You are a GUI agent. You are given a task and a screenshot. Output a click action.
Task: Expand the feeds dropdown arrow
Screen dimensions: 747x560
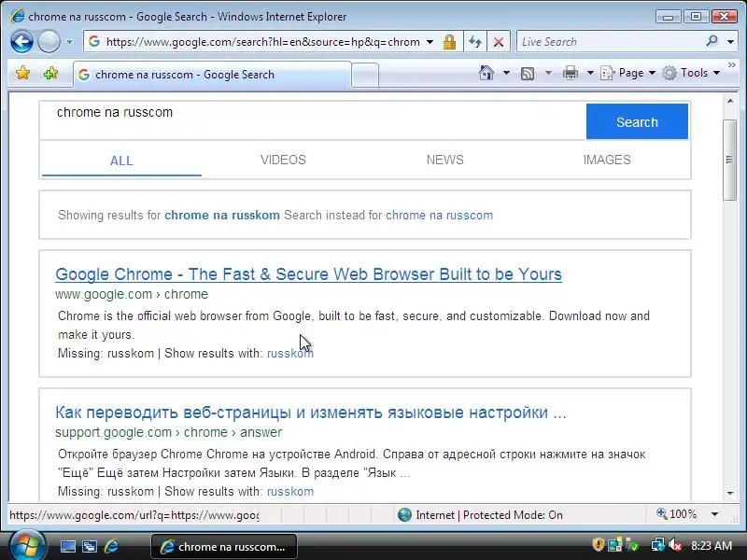pyautogui.click(x=548, y=73)
